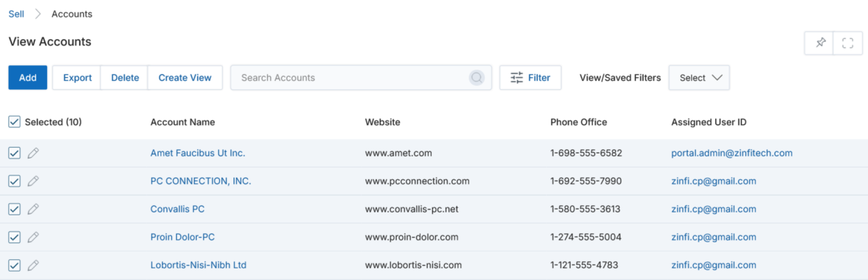Open Proin Dolor-PC account

(x=182, y=237)
